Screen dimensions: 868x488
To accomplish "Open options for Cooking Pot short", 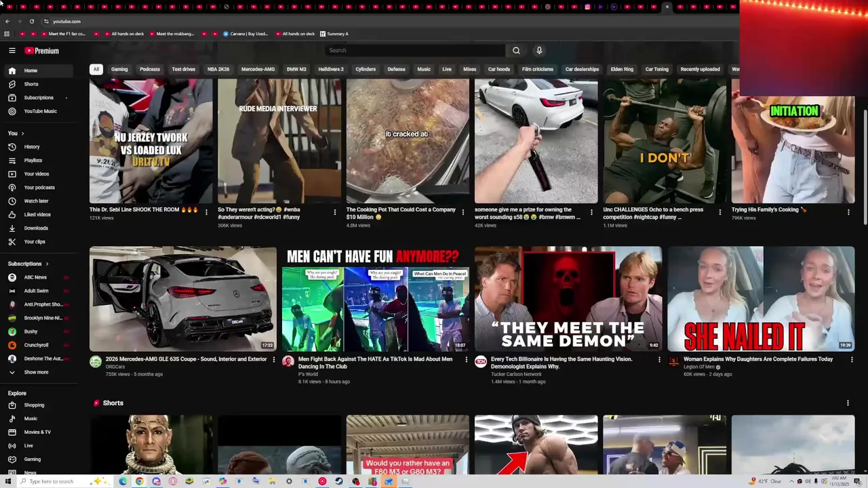I will (x=463, y=212).
